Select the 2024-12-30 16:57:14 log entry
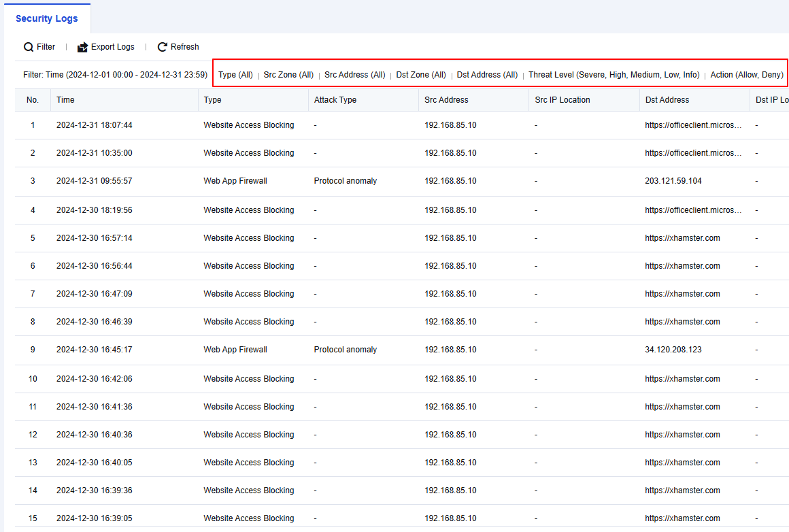 click(95, 238)
